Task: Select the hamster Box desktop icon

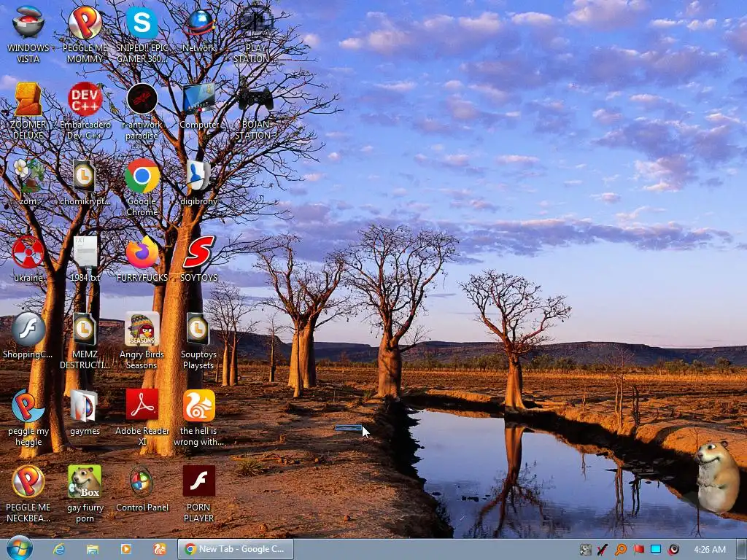Action: coord(85,494)
